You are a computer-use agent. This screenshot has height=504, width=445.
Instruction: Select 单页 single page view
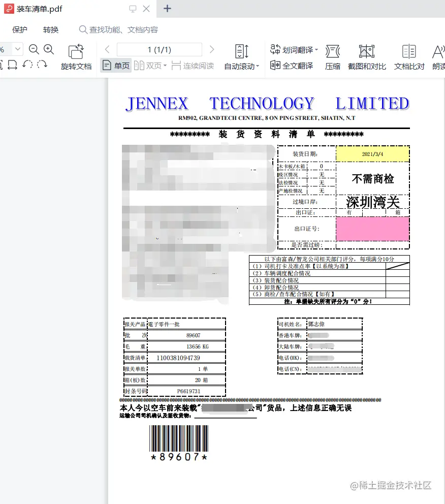tap(116, 66)
